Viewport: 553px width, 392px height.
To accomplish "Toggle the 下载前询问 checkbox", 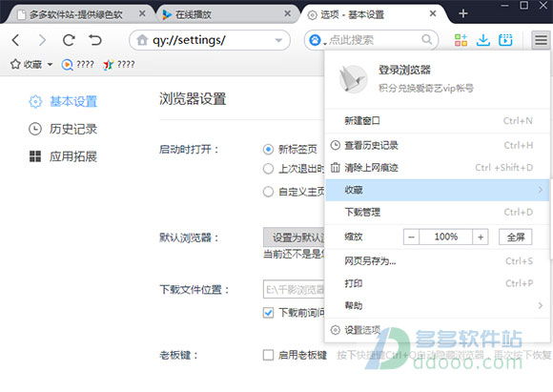I will (268, 313).
